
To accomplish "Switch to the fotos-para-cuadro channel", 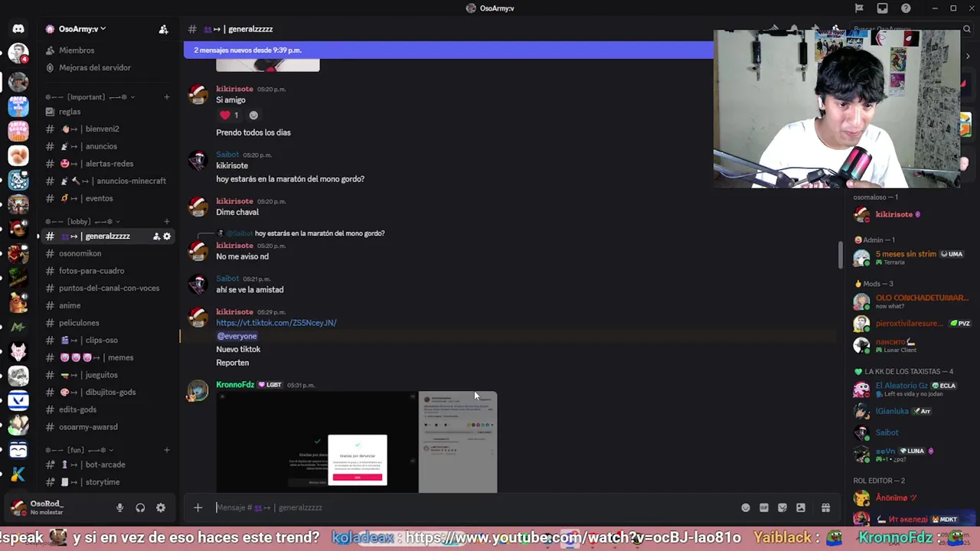I will 107,271.
